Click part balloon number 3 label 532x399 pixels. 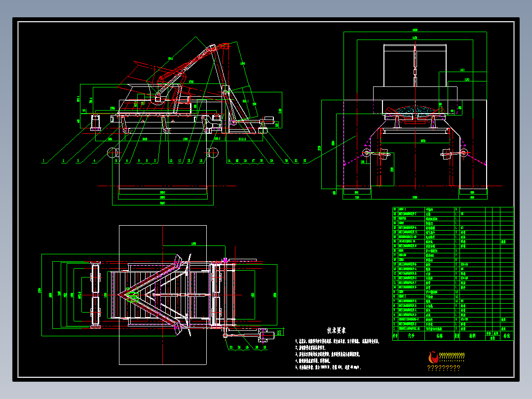78,161
